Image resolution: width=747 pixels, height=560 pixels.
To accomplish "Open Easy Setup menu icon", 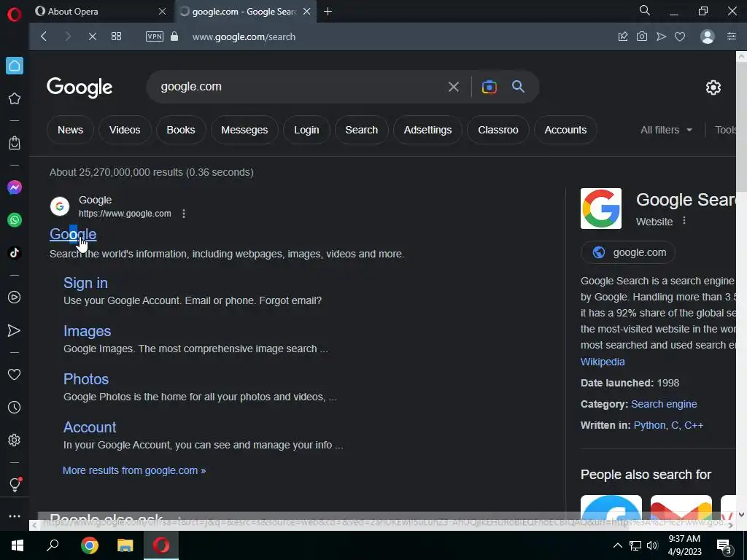I will pyautogui.click(x=732, y=36).
